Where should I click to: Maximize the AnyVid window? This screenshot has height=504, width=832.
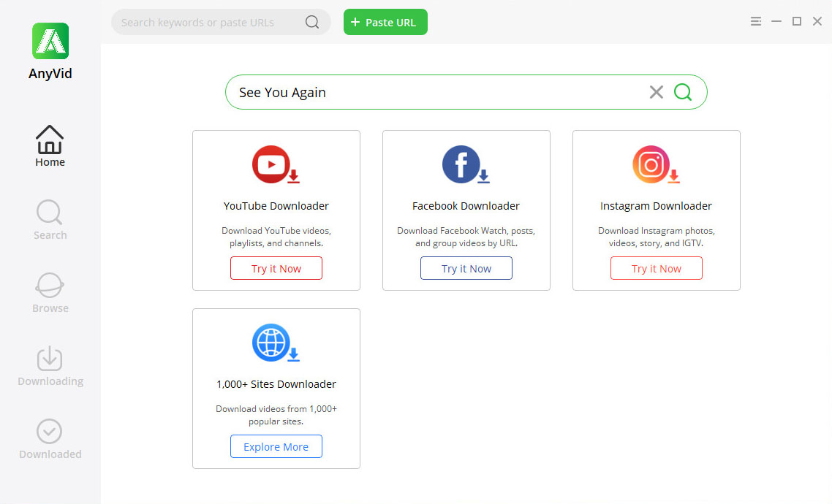(x=796, y=21)
